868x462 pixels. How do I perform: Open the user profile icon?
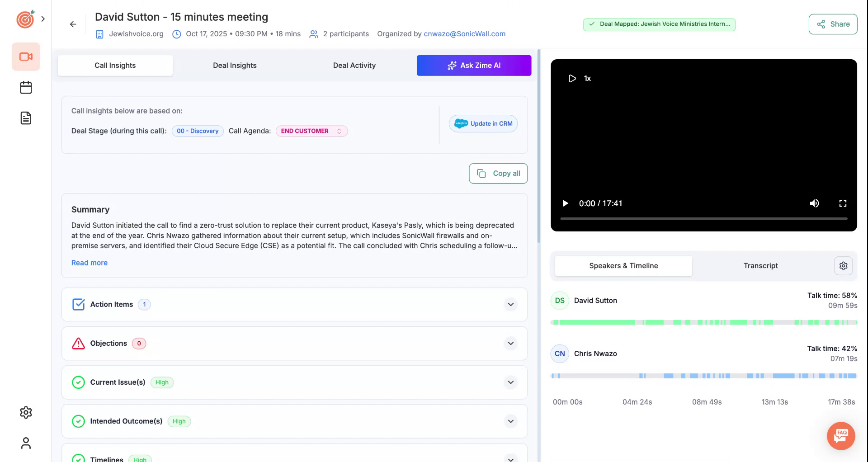click(26, 443)
